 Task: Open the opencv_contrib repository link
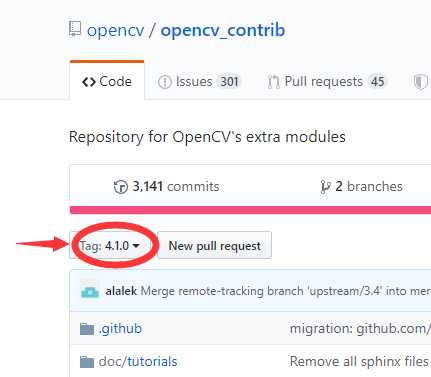click(223, 30)
